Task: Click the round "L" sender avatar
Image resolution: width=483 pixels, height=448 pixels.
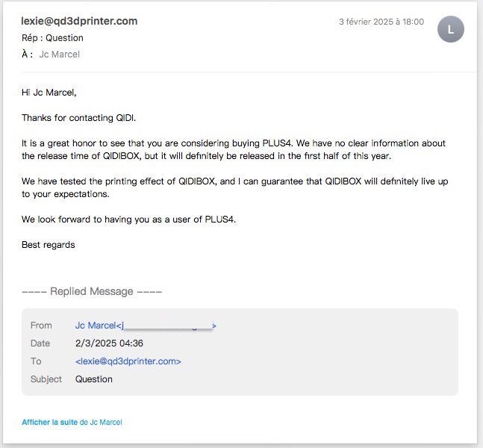Action: [x=450, y=29]
